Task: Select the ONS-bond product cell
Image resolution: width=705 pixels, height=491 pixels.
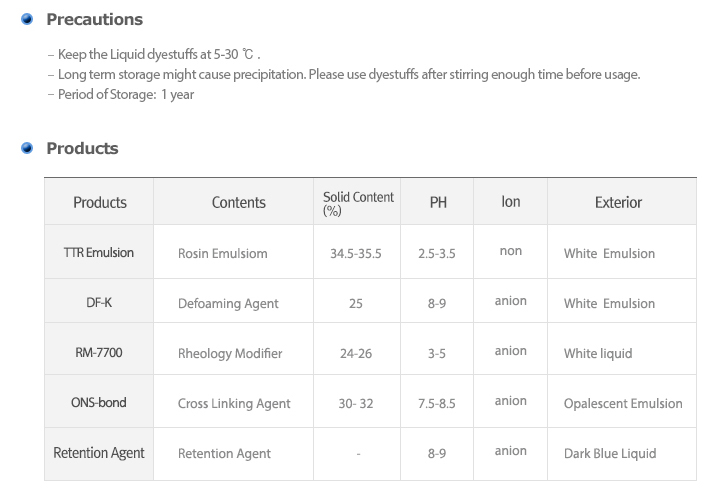Action: tap(99, 402)
